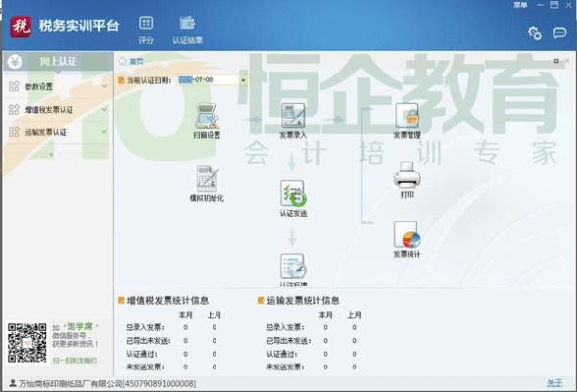Open the settings gears icon
577x392 pixels.
click(x=535, y=33)
